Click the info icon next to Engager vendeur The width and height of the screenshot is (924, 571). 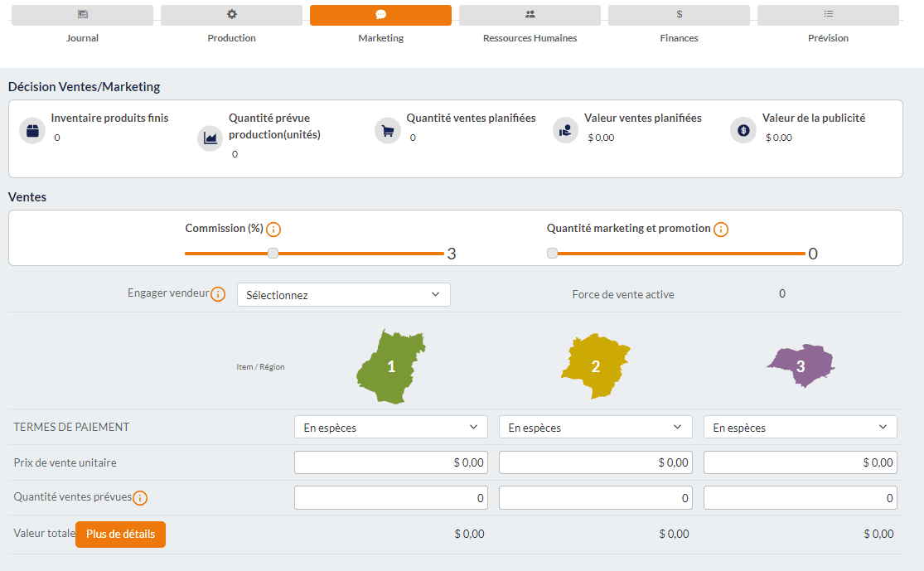[x=218, y=294]
